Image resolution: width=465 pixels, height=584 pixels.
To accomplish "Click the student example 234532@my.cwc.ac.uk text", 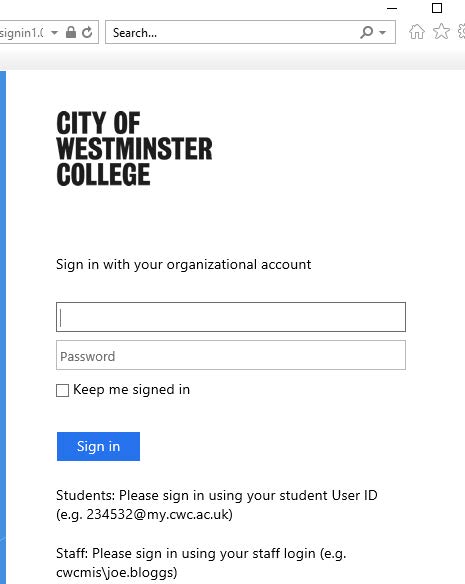I will 159,514.
